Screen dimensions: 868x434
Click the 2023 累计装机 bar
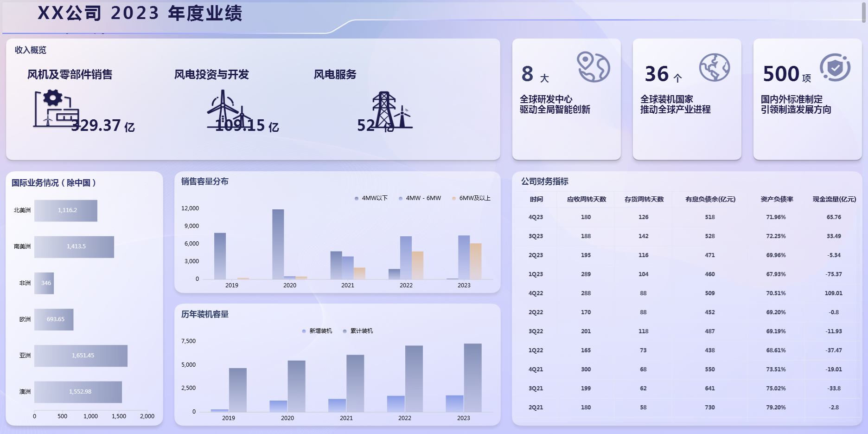pos(472,377)
